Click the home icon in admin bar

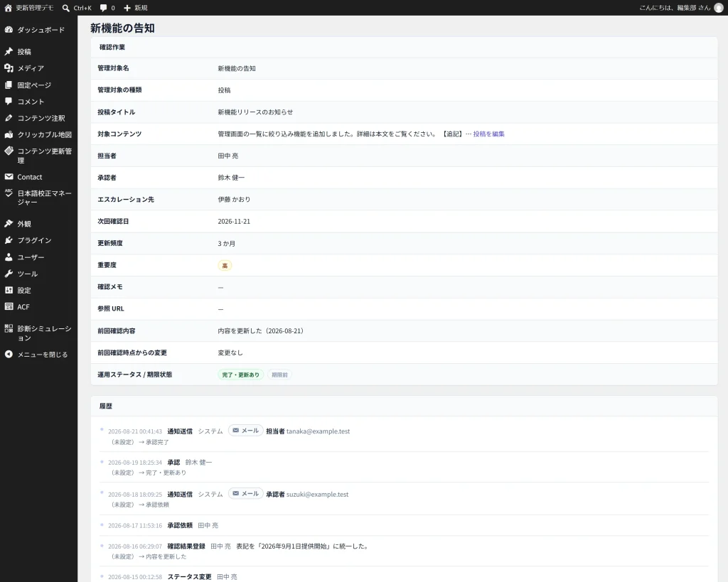[8, 8]
